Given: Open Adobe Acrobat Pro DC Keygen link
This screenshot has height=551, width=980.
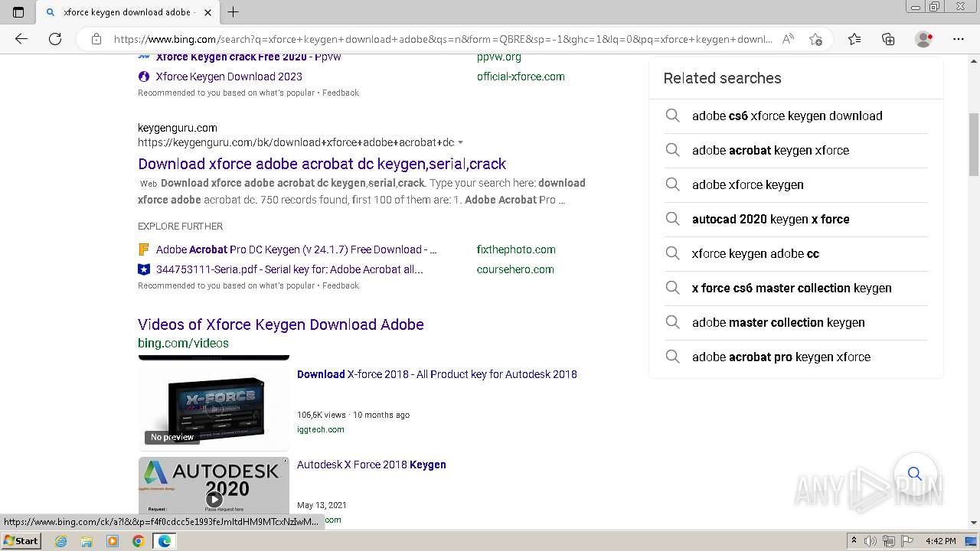Looking at the screenshot, I should (296, 249).
